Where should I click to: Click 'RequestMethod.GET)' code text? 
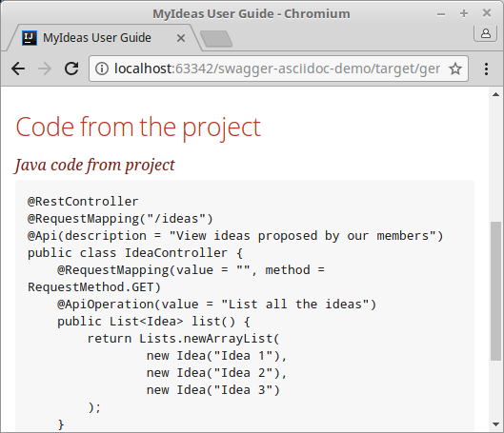click(94, 287)
